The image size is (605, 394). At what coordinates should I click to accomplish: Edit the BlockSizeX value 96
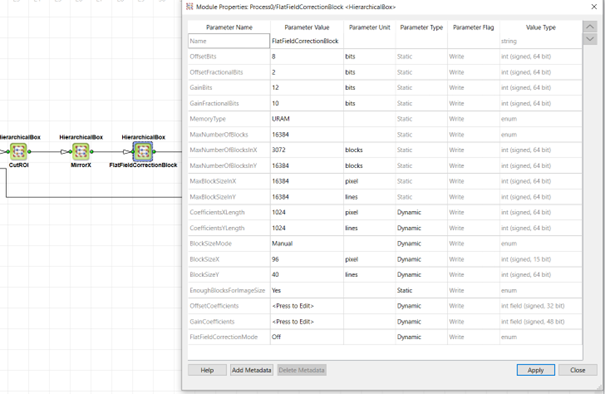click(307, 259)
